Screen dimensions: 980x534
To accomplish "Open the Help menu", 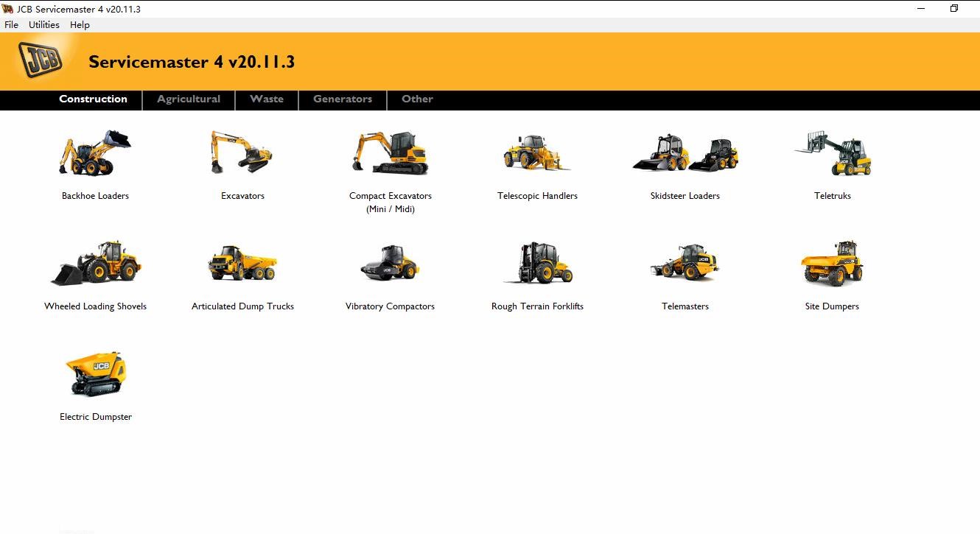I will point(80,24).
